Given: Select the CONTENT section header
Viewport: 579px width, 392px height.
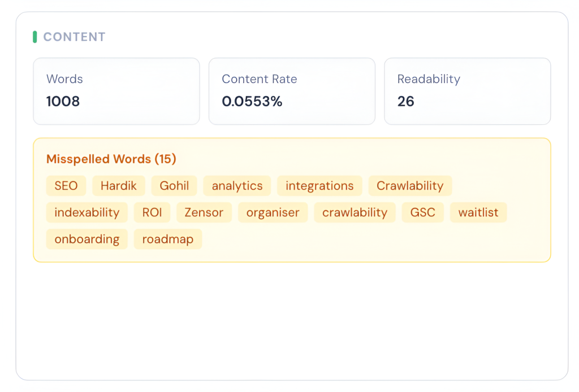Looking at the screenshot, I should (x=74, y=37).
